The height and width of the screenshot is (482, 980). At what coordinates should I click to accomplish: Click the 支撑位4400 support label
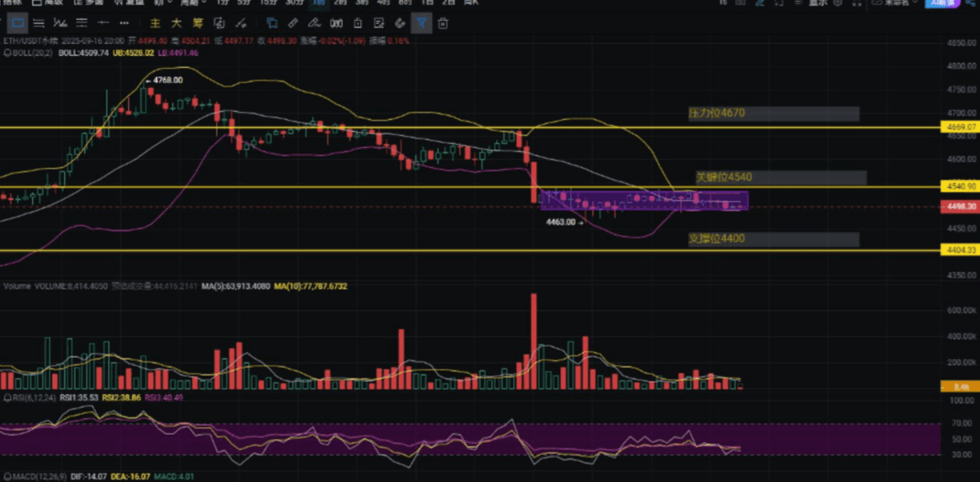tap(717, 239)
